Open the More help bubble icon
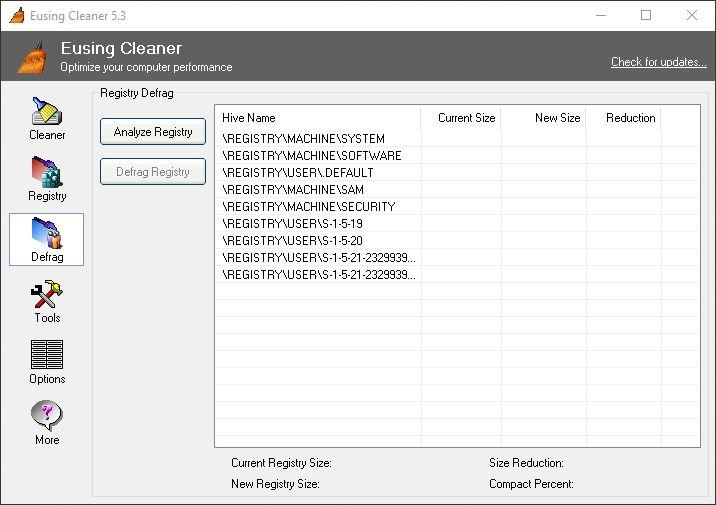 (47, 416)
